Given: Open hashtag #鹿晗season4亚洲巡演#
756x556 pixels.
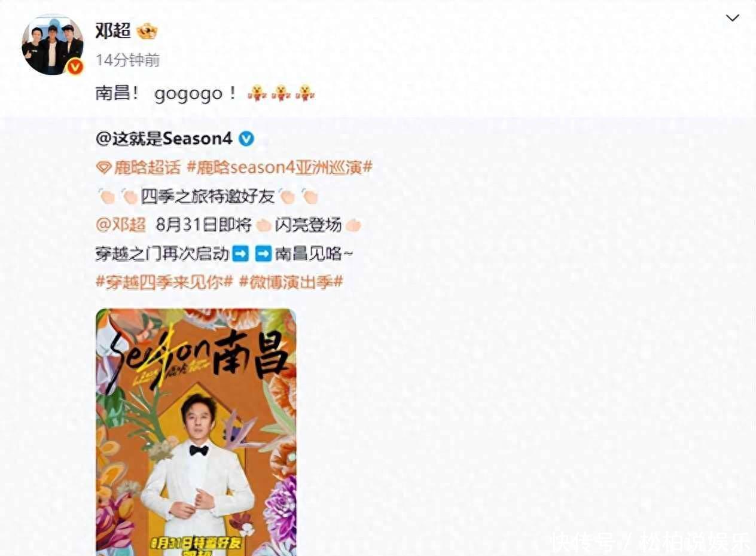Looking at the screenshot, I should click(280, 167).
